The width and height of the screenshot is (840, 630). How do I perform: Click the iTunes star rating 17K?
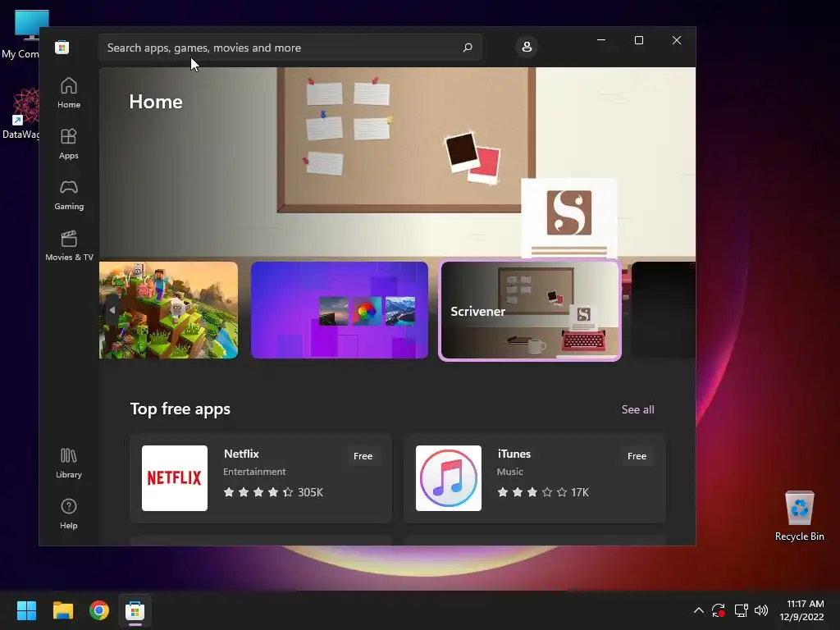(x=543, y=492)
